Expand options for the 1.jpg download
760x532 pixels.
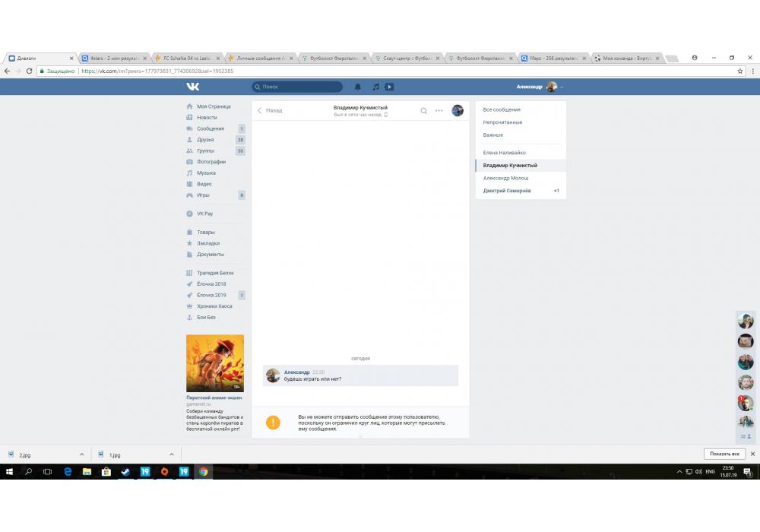click(x=171, y=454)
